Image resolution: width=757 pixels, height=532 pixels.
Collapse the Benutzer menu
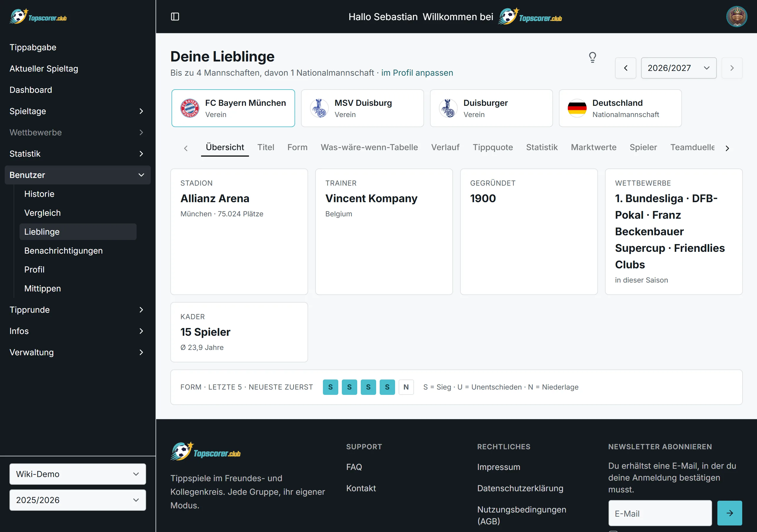(77, 175)
